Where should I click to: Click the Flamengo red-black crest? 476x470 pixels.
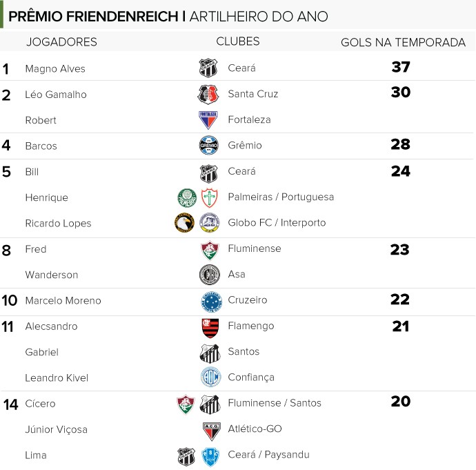tap(210, 328)
